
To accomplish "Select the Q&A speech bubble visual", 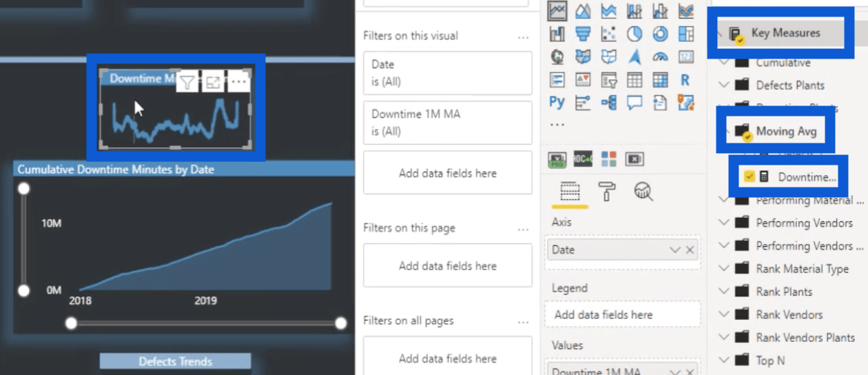I will (x=634, y=102).
